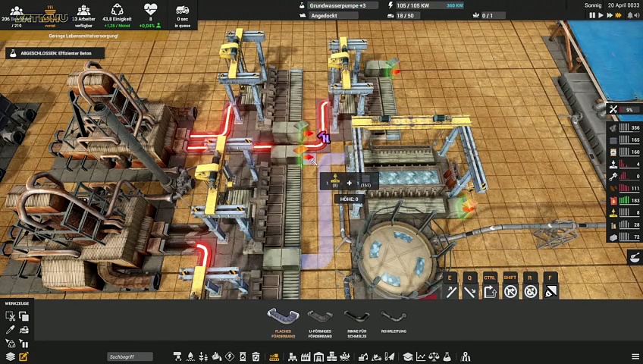Pause the game simulation

(592, 15)
